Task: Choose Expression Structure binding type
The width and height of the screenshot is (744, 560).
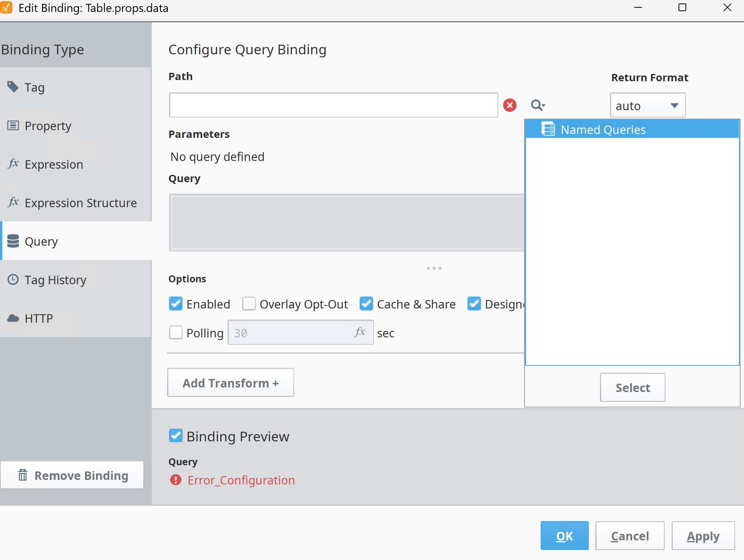Action: tap(80, 203)
